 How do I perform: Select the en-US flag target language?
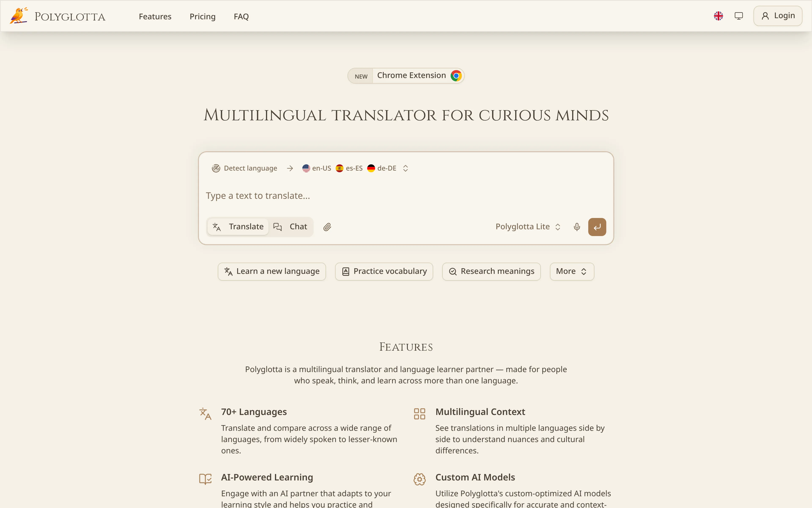point(316,168)
